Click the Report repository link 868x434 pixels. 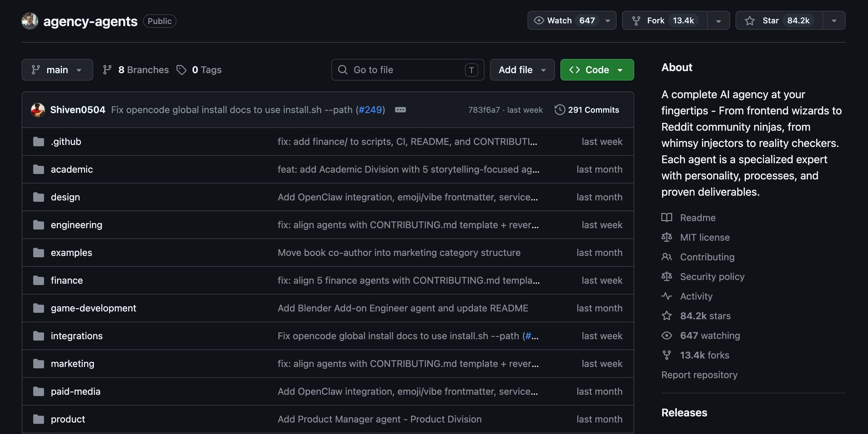[699, 375]
